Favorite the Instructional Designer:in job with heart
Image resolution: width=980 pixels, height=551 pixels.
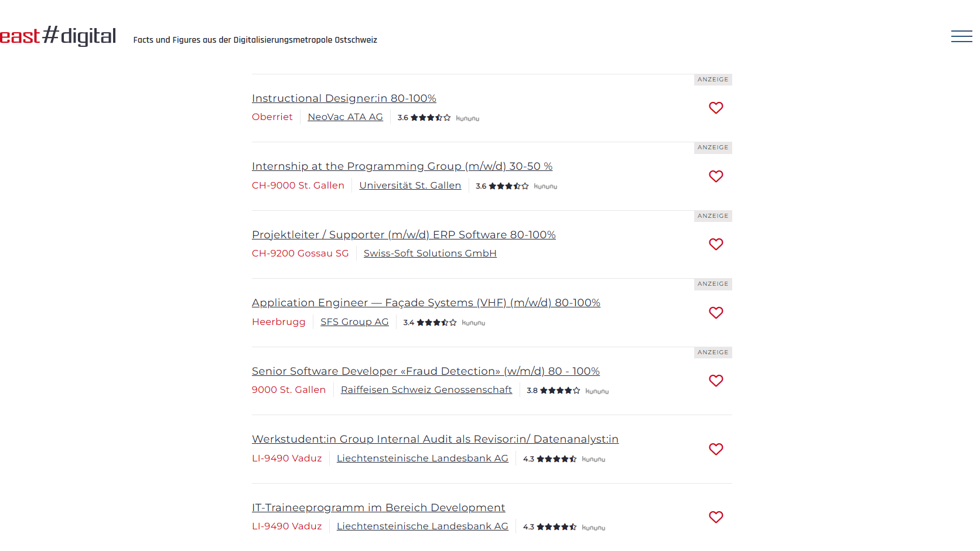click(716, 108)
